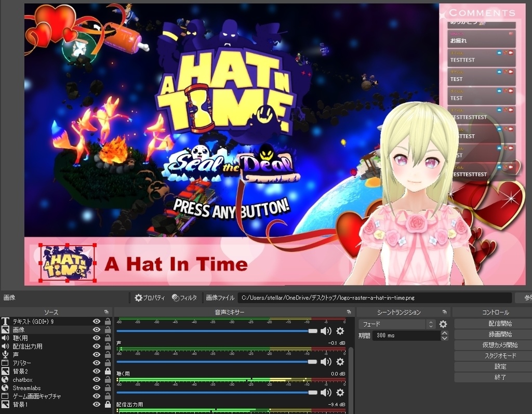Open gear settings for 声 mixer track
This screenshot has height=414, width=532.
340,362
